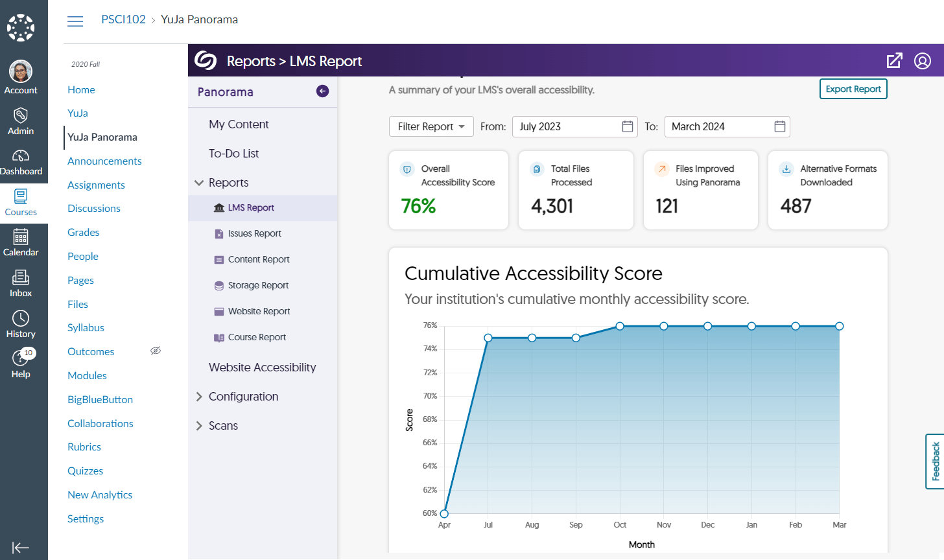This screenshot has width=944, height=560.
Task: Open the Filter Report dropdown
Action: click(x=431, y=126)
